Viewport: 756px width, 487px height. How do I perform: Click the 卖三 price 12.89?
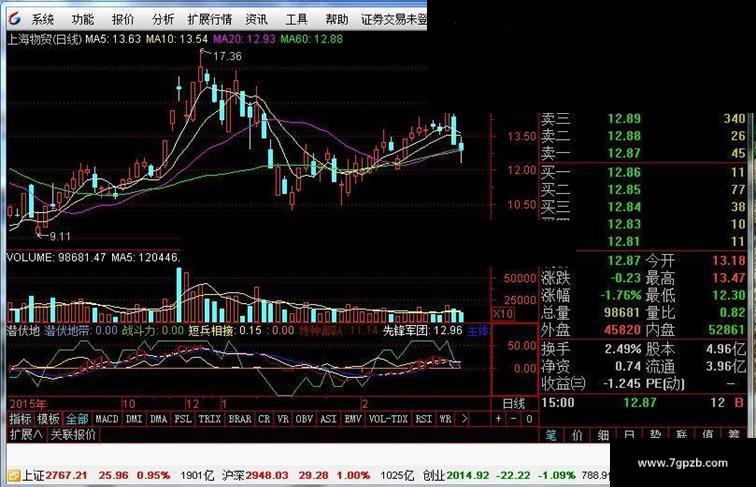[624, 119]
